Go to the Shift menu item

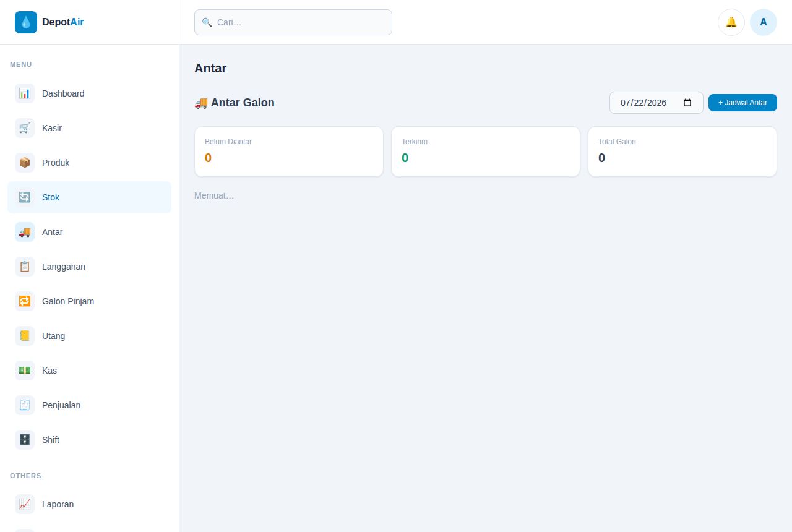click(x=89, y=440)
